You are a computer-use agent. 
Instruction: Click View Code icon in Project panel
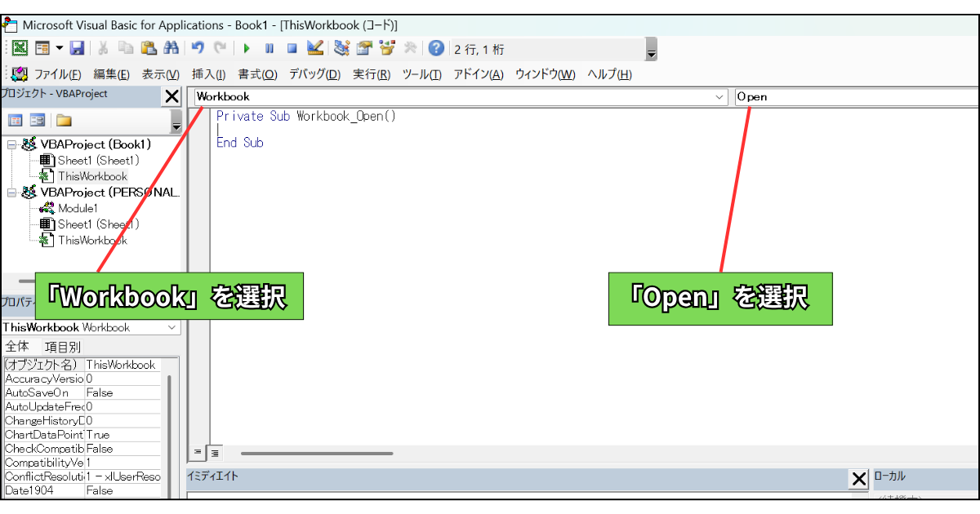[x=16, y=121]
